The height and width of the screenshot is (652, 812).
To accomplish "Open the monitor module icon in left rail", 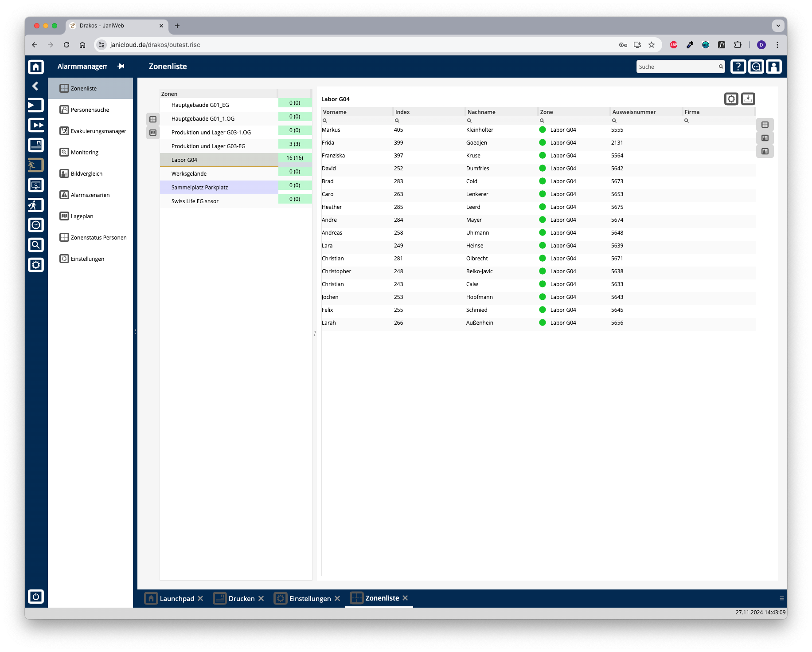I will point(36,185).
